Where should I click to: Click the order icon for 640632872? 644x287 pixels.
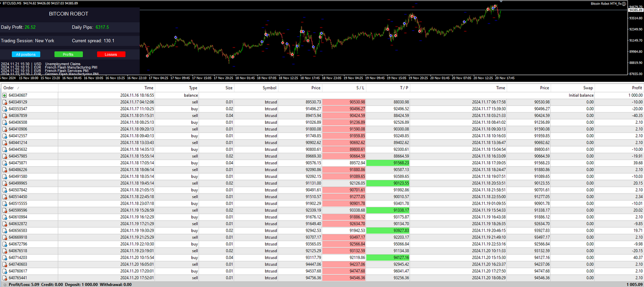[x=4, y=224]
